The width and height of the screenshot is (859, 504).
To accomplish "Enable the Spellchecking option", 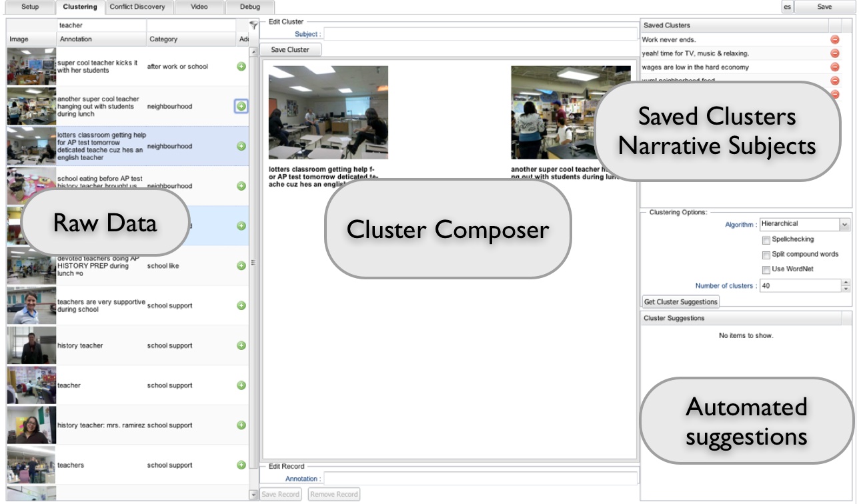I will click(x=766, y=239).
